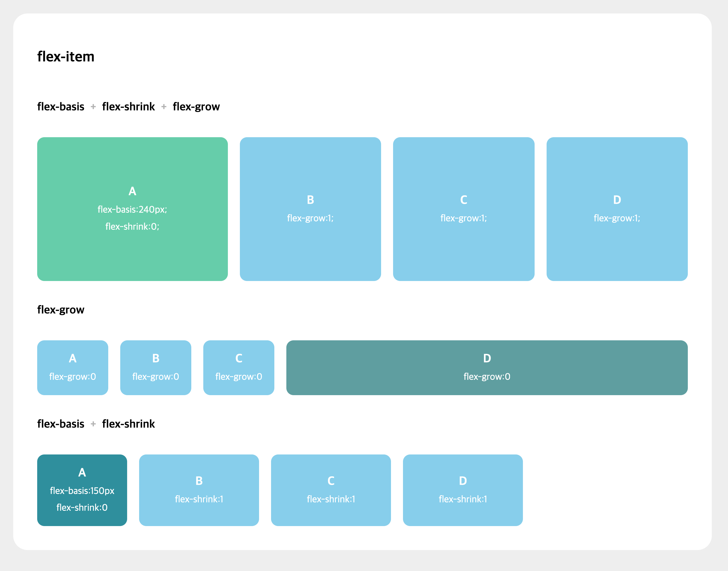Click box D labeled flex-shrink:1

click(x=463, y=490)
